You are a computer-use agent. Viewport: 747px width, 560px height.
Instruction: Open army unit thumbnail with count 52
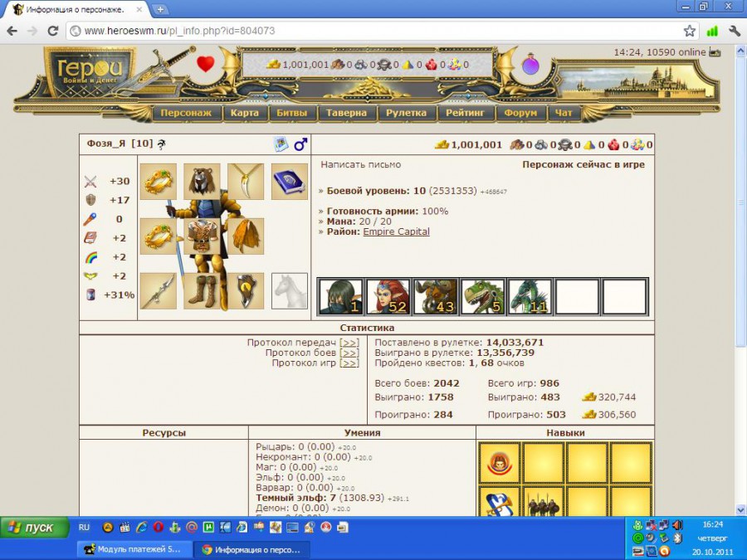388,297
